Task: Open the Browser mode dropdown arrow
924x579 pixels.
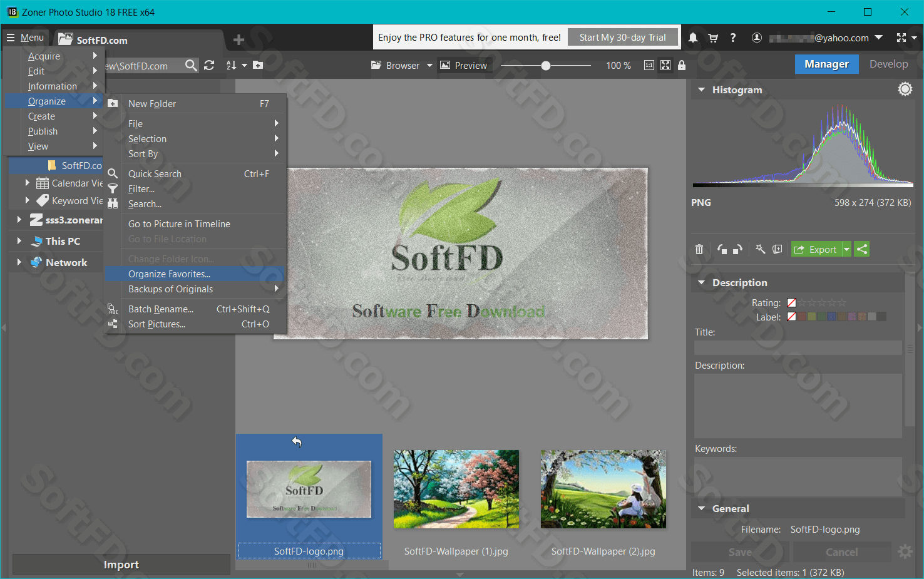Action: (429, 65)
